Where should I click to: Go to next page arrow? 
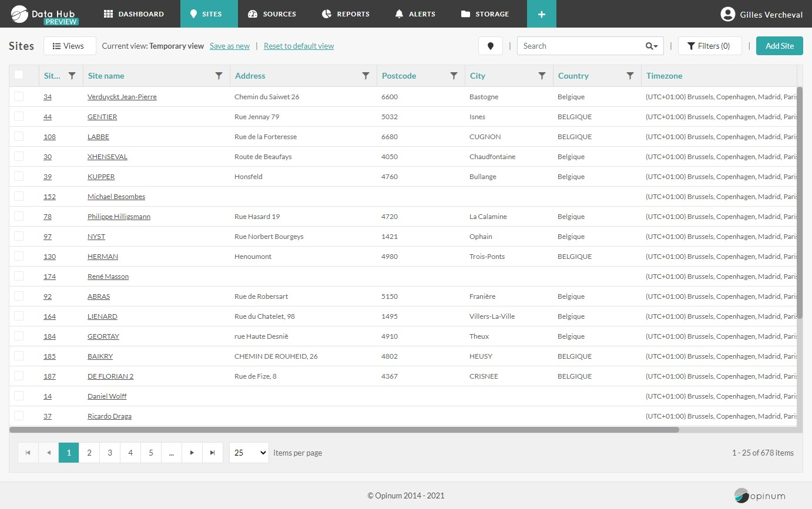[x=192, y=453]
